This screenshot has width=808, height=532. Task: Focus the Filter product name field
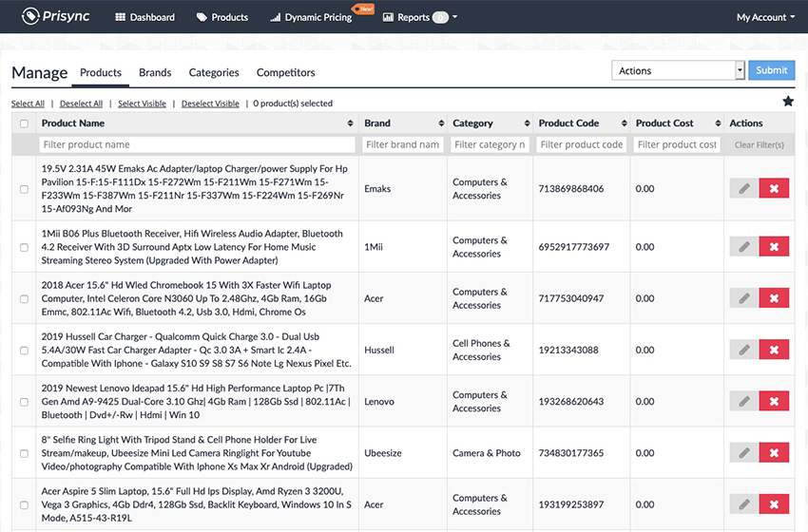point(198,144)
